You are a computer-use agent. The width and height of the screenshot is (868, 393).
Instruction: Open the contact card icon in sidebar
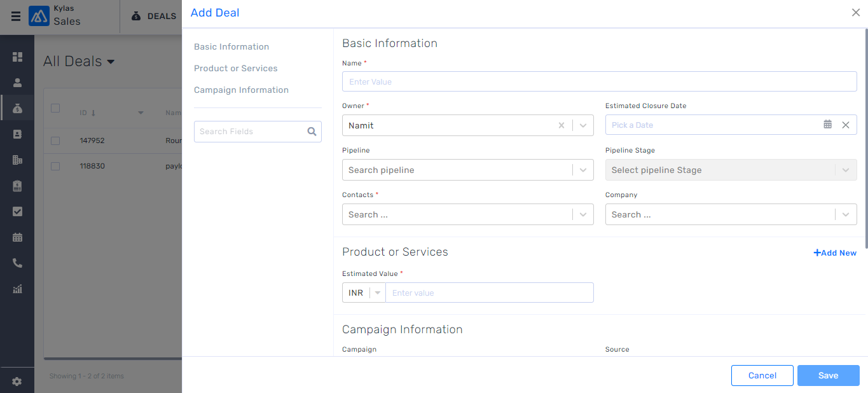(x=17, y=134)
